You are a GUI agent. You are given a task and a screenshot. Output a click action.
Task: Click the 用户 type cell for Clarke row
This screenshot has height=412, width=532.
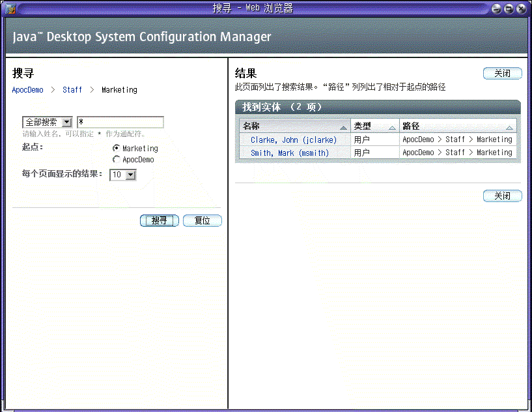(375, 140)
